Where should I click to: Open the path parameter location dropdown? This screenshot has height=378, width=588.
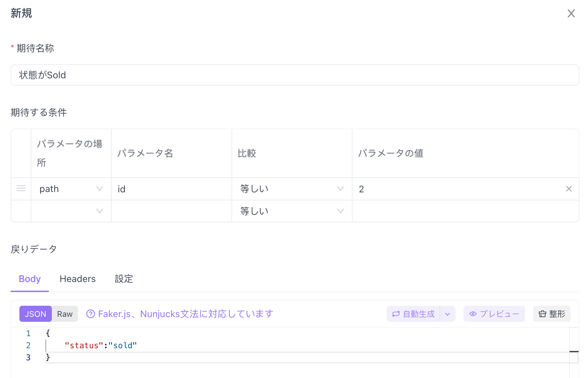point(71,189)
